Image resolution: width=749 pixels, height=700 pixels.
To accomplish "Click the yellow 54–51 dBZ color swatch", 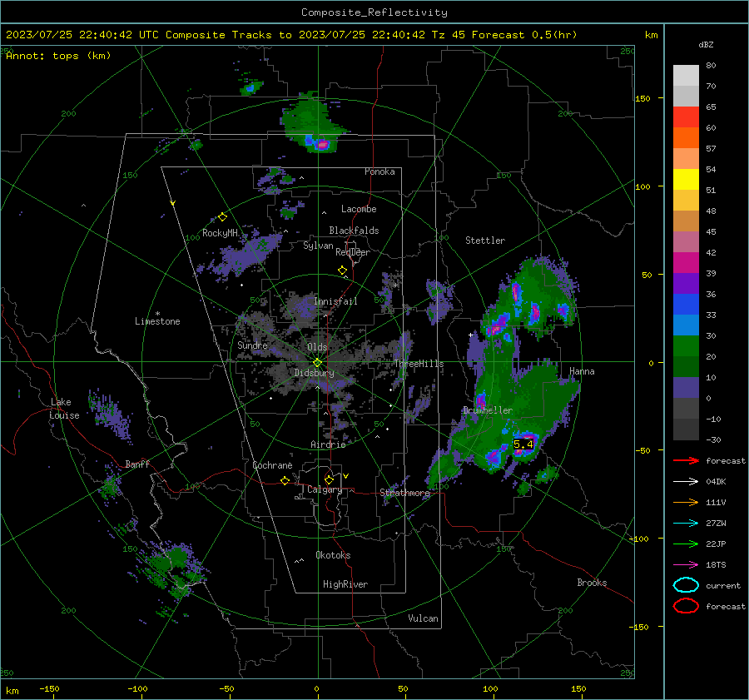I will tap(686, 180).
